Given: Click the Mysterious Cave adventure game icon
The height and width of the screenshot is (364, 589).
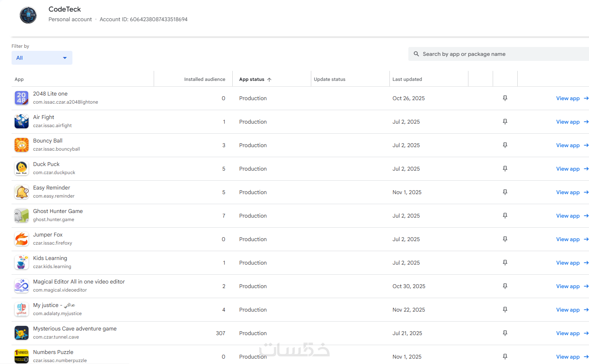Looking at the screenshot, I should pyautogui.click(x=22, y=333).
